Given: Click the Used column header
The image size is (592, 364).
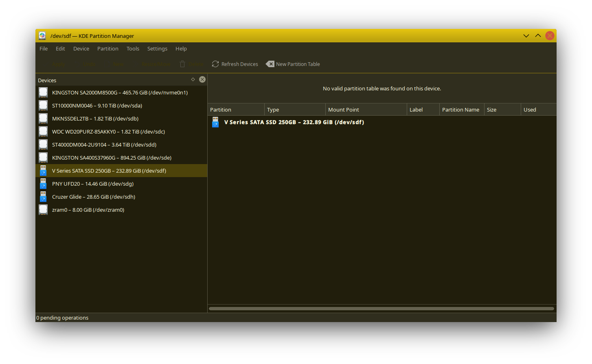Looking at the screenshot, I should coord(539,110).
